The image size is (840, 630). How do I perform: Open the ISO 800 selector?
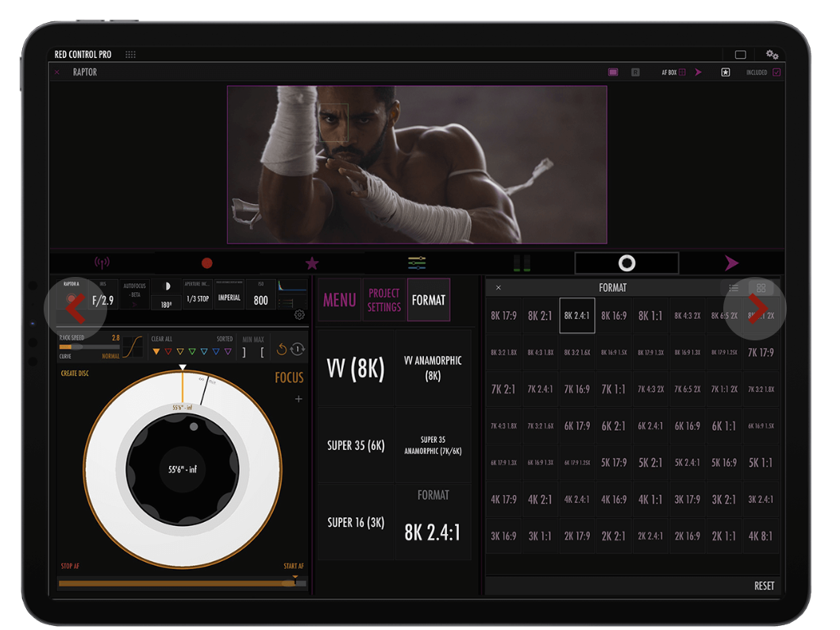260,300
